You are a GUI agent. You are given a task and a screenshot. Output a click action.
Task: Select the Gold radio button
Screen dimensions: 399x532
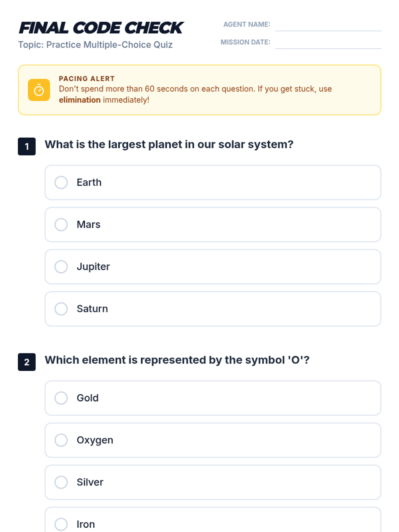point(61,398)
